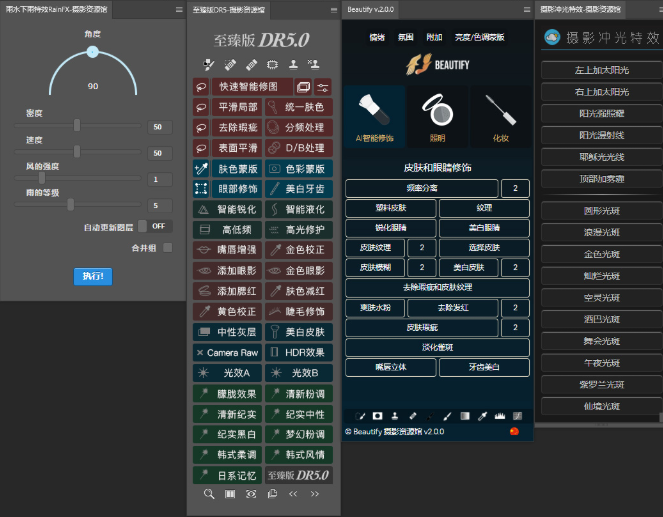Click the mask icon in Beautify bottom toolbar
The height and width of the screenshot is (517, 663).
(x=378, y=416)
